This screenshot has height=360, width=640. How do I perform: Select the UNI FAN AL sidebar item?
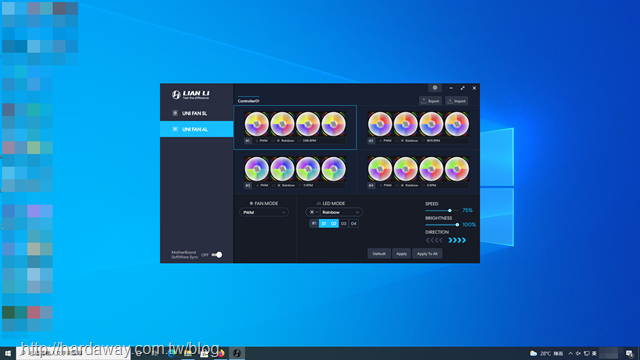coord(197,129)
